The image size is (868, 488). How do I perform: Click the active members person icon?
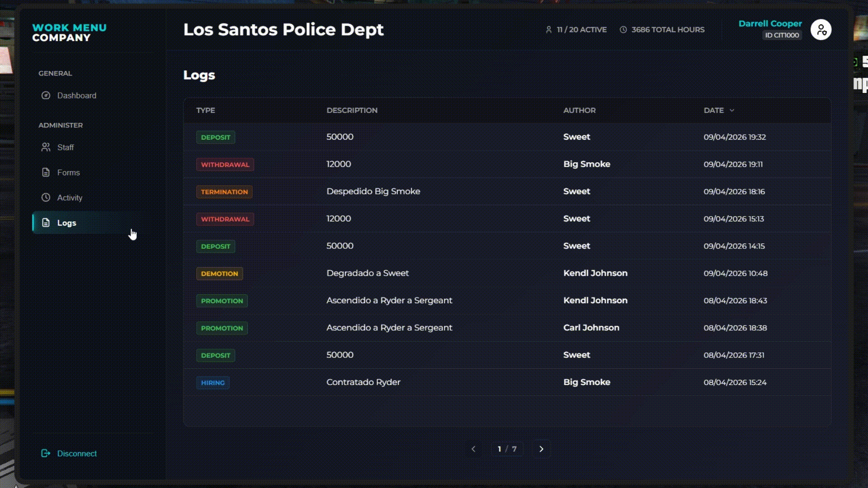pyautogui.click(x=549, y=30)
